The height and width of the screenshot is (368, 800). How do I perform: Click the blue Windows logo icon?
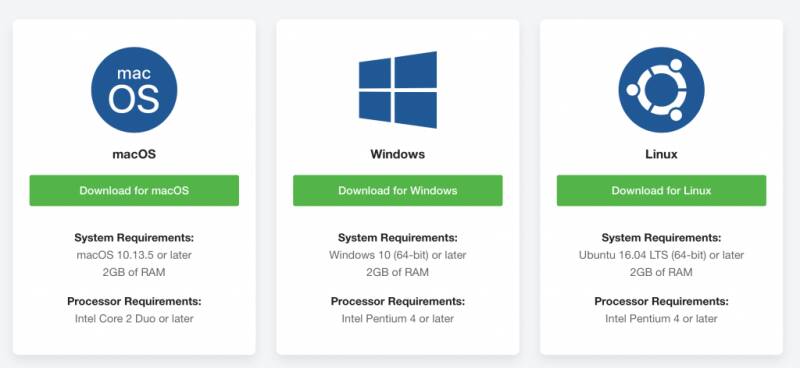[x=398, y=89]
